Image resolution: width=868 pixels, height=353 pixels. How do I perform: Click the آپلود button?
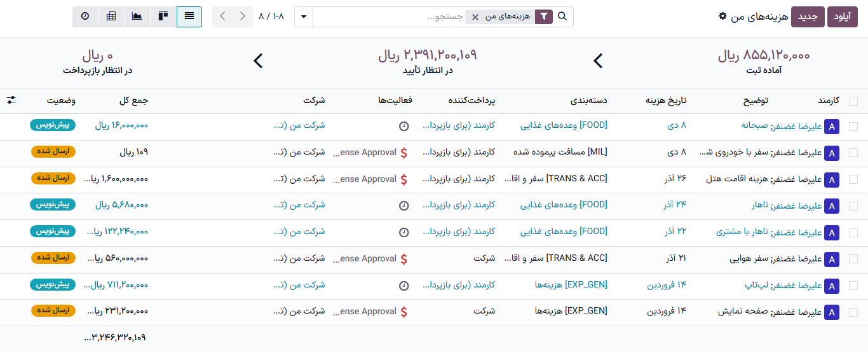tap(843, 17)
